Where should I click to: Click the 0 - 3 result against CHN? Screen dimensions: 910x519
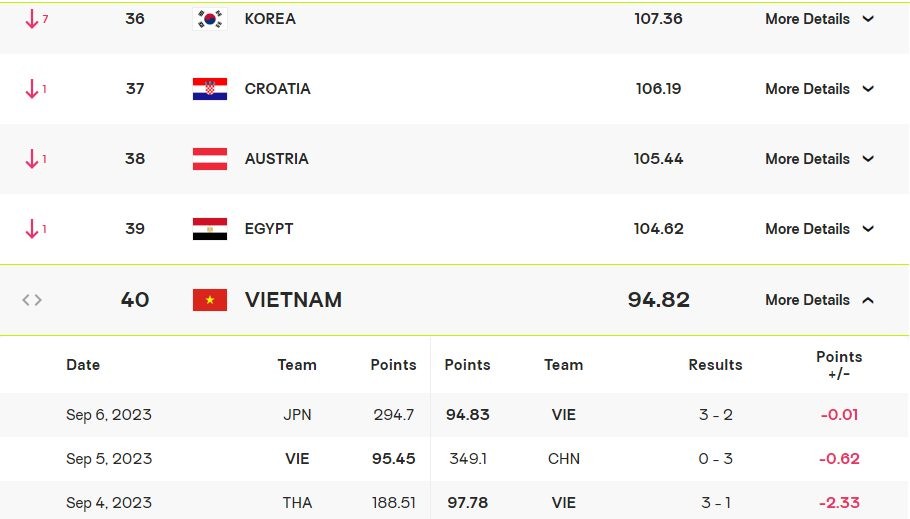[715, 459]
